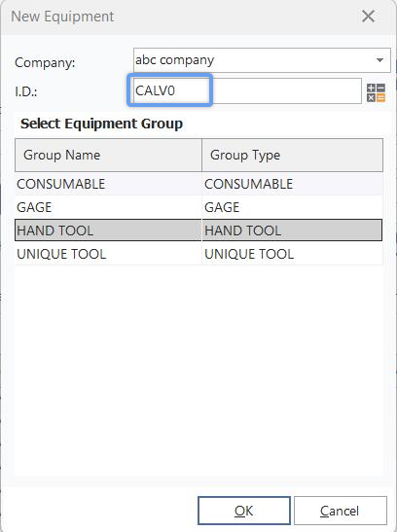The height and width of the screenshot is (532, 397).
Task: Select the GAGE group name cell
Action: 109,207
